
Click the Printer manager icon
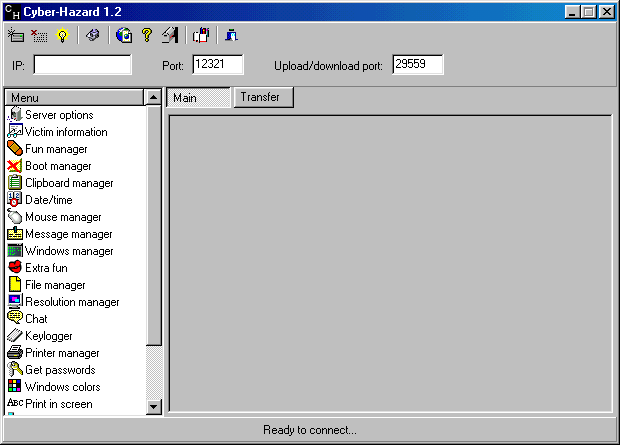[x=15, y=353]
